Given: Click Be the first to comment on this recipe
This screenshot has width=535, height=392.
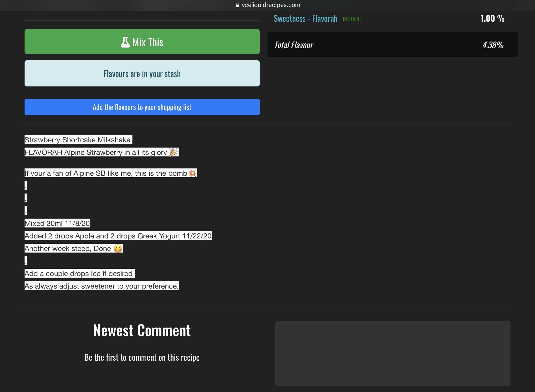Looking at the screenshot, I should click(x=142, y=357).
